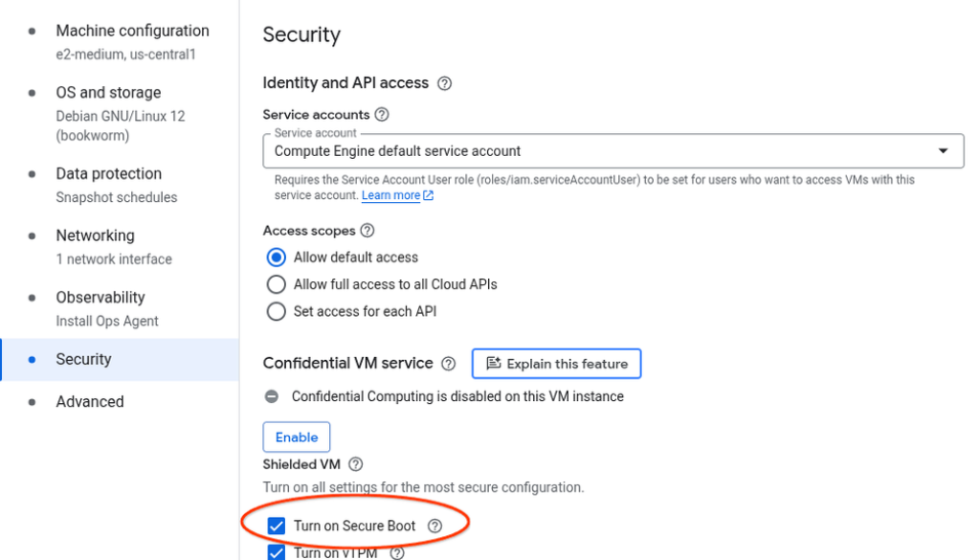Click help icon beside Service accounts
This screenshot has height=560, width=980.
click(x=382, y=115)
